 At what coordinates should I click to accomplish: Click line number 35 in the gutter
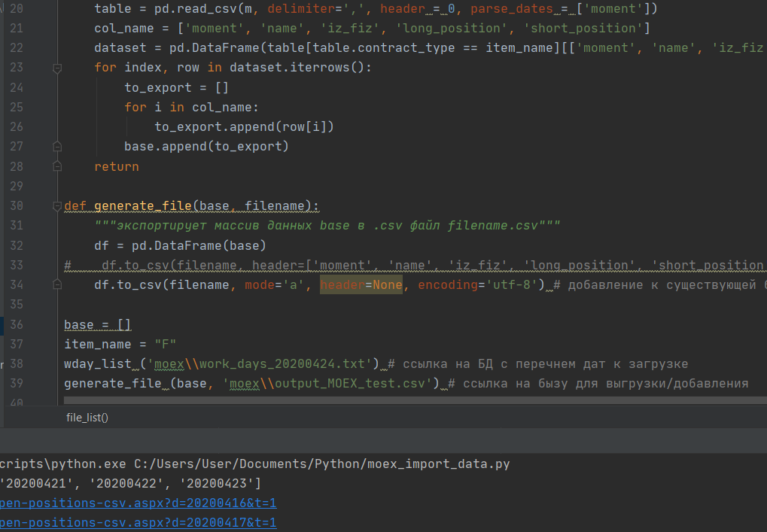[x=17, y=305]
